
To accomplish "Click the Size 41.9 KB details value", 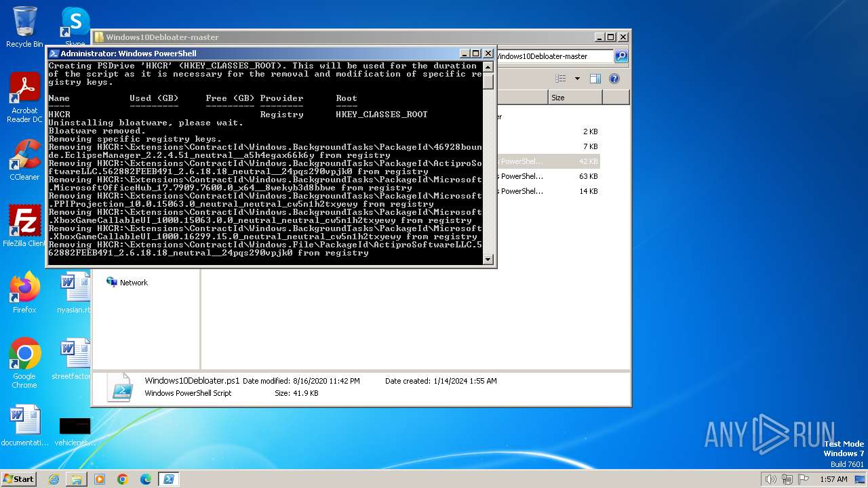I will pos(305,393).
